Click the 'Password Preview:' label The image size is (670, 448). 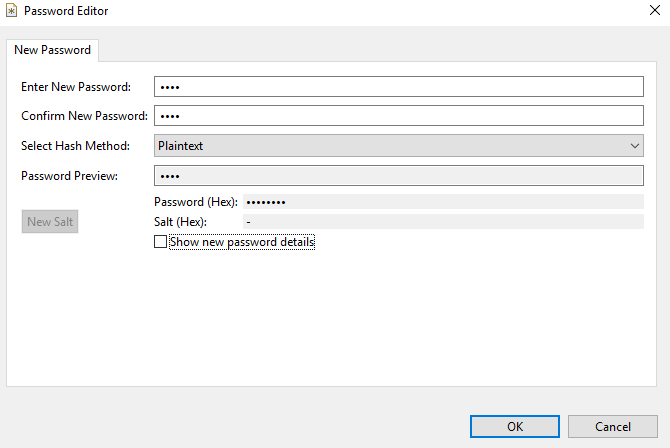(x=69, y=177)
